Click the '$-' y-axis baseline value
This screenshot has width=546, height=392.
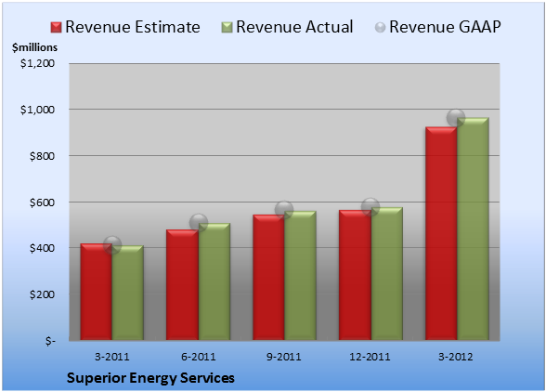[x=50, y=341]
